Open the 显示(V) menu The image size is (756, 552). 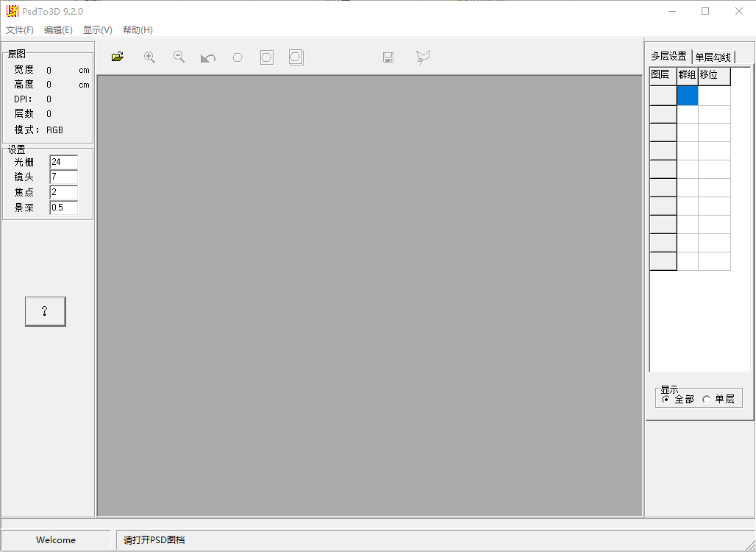pos(98,30)
